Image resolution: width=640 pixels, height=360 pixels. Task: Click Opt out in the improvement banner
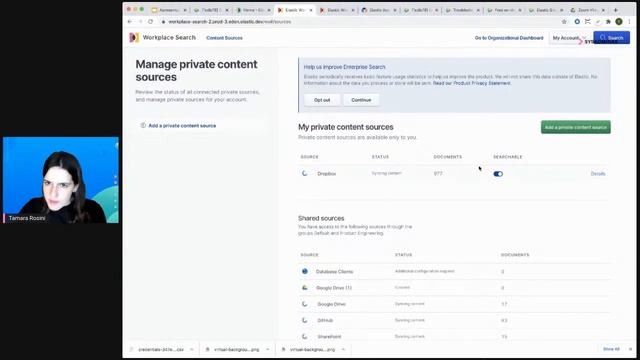322,100
